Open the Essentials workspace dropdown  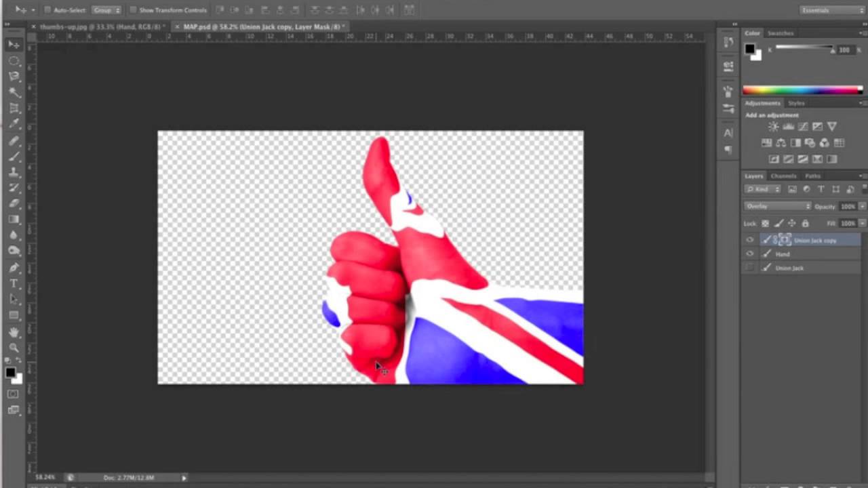pos(832,10)
